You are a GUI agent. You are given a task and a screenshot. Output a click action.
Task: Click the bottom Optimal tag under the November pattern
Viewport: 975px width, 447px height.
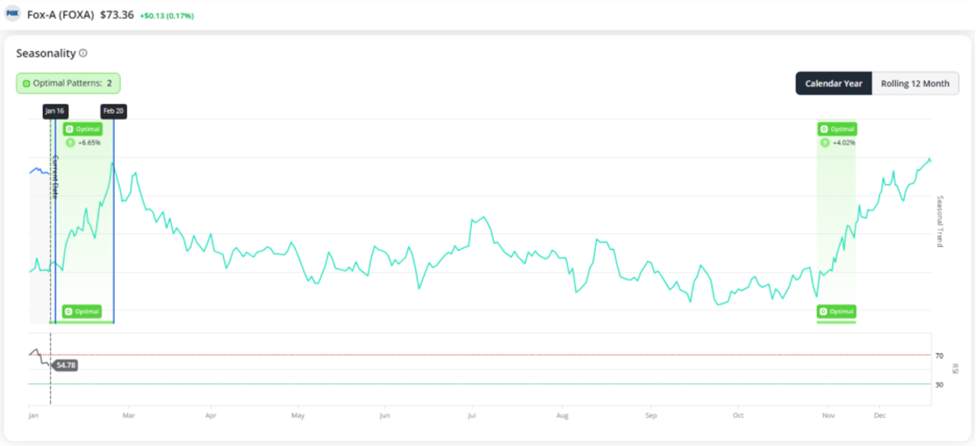click(x=837, y=311)
